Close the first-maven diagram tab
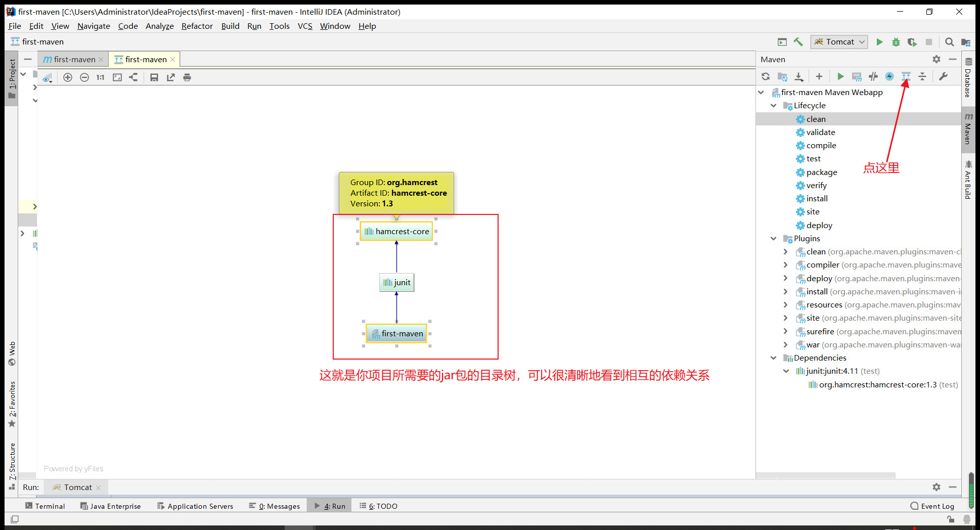Viewport: 980px width, 530px height. tap(173, 59)
